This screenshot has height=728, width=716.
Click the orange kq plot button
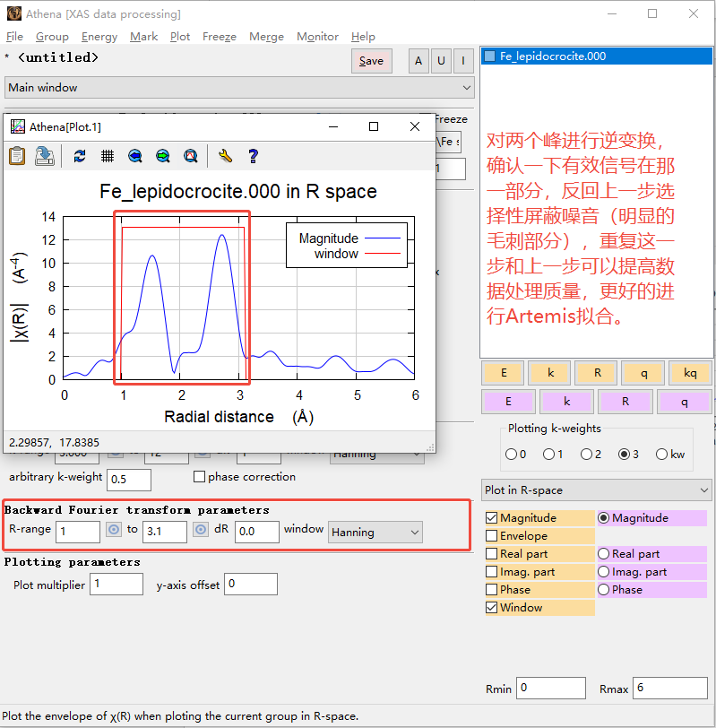point(689,373)
